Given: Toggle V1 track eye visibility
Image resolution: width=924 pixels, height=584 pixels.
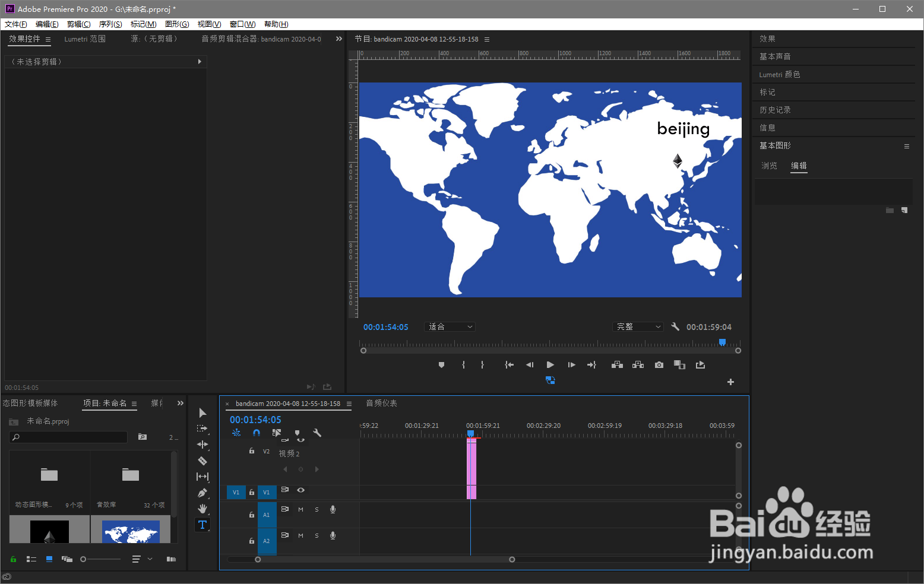Looking at the screenshot, I should click(x=301, y=490).
